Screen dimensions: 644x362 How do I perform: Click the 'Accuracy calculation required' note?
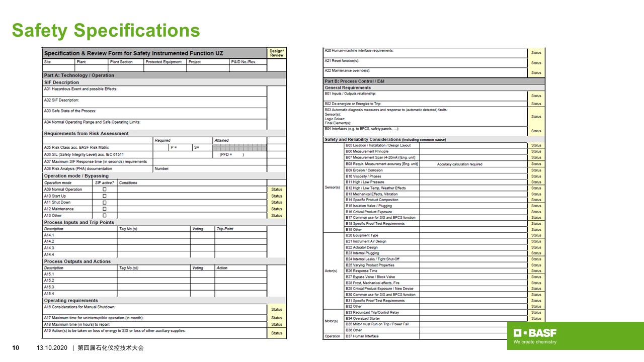point(459,164)
